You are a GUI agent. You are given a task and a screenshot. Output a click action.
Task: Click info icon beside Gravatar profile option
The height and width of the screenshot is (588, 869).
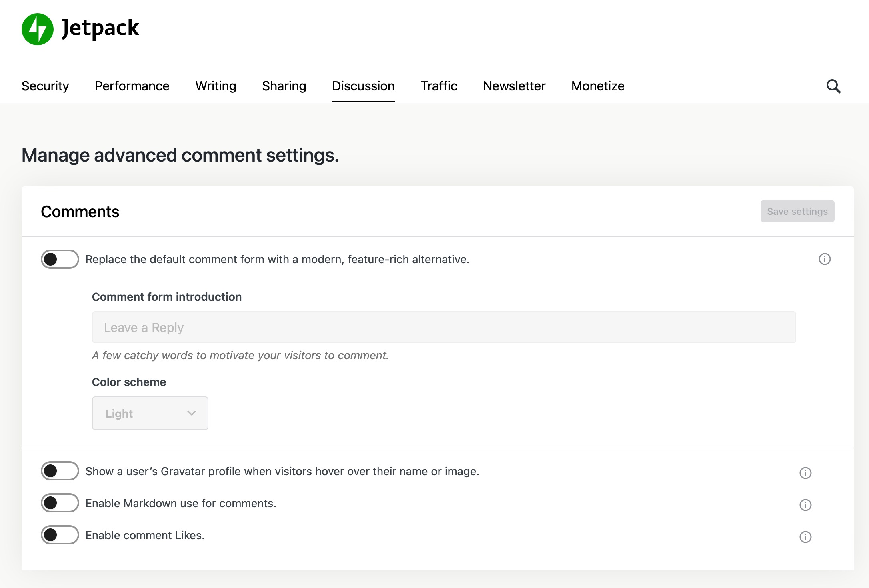(x=805, y=473)
